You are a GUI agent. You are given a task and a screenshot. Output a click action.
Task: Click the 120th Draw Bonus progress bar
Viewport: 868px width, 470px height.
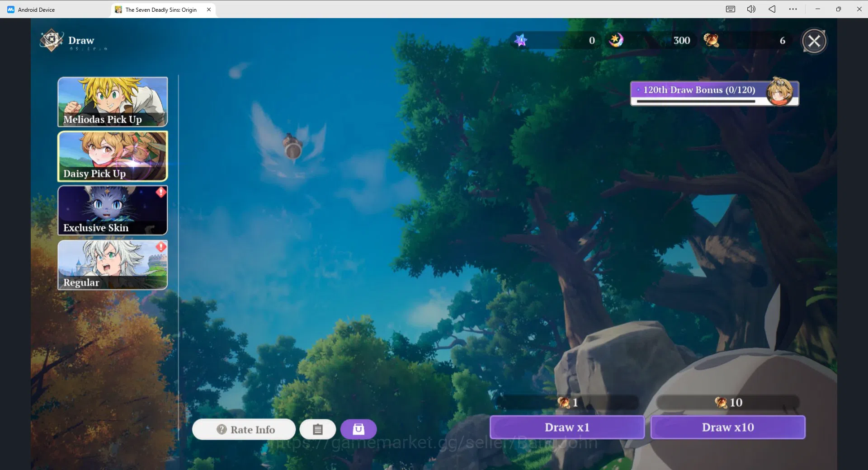point(696,101)
